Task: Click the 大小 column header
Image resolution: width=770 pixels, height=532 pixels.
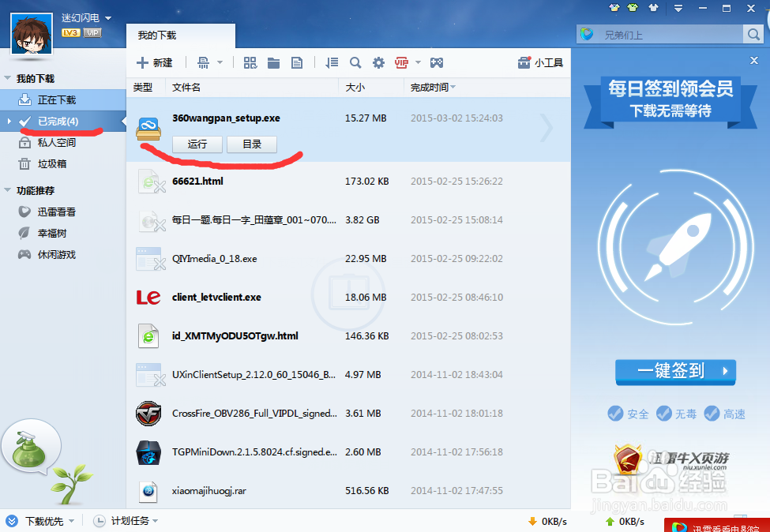Action: [355, 88]
